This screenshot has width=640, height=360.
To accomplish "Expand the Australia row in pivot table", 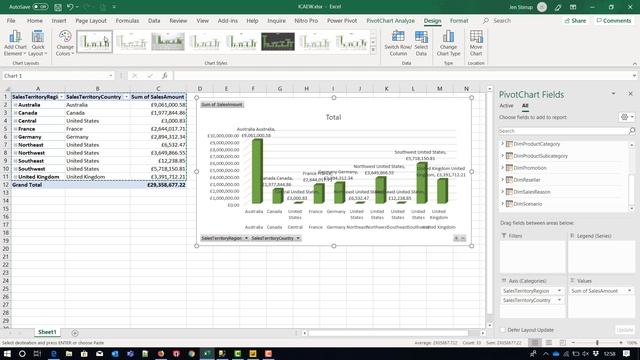I will (15, 105).
